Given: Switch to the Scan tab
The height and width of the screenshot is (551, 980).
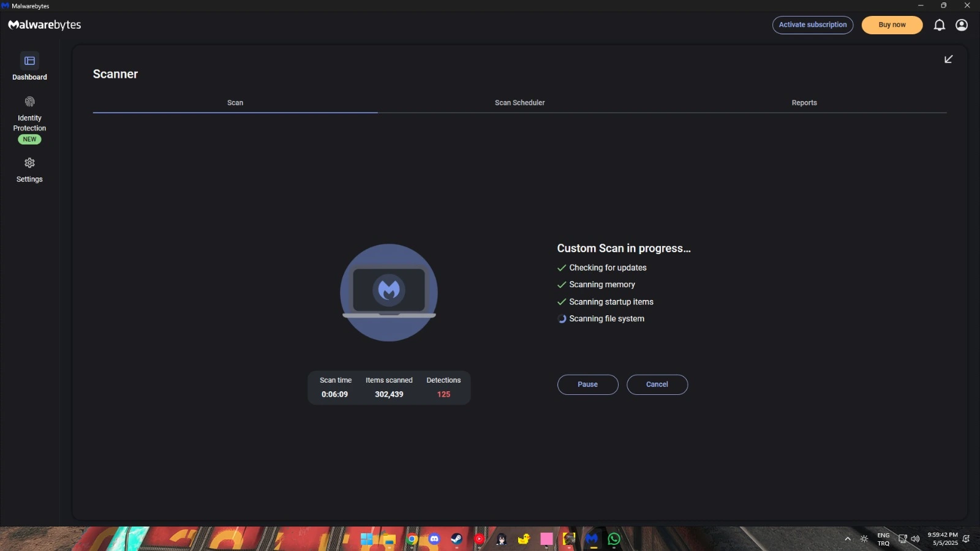Looking at the screenshot, I should (x=235, y=103).
